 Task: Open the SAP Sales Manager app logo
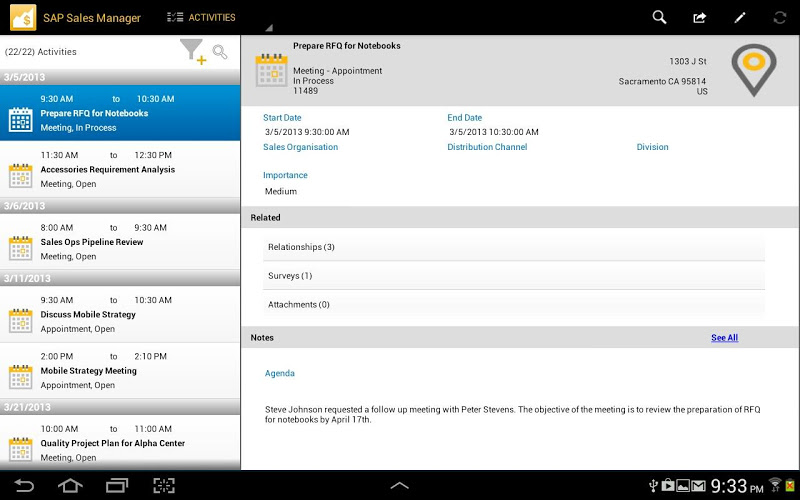point(23,17)
